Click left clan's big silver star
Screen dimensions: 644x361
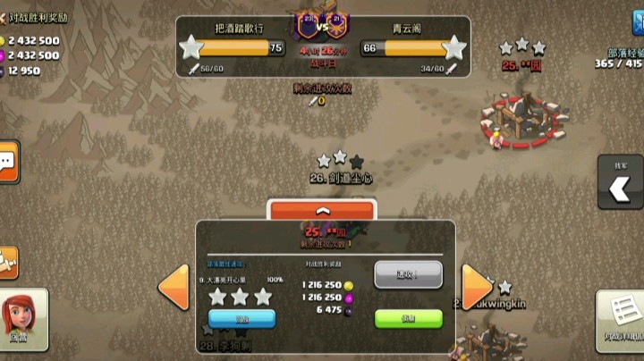(191, 48)
